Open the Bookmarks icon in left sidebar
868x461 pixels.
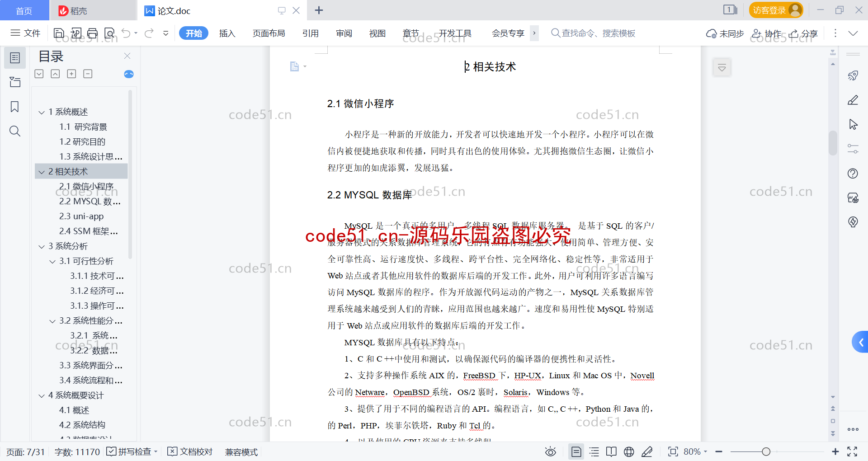(15, 107)
